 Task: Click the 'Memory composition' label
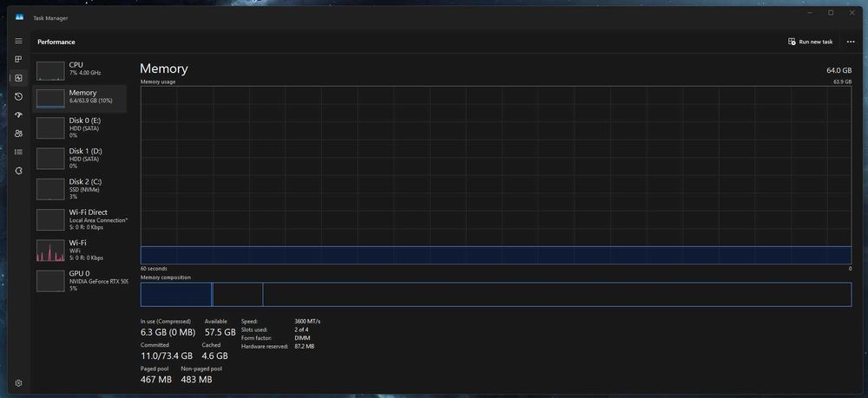tap(166, 277)
